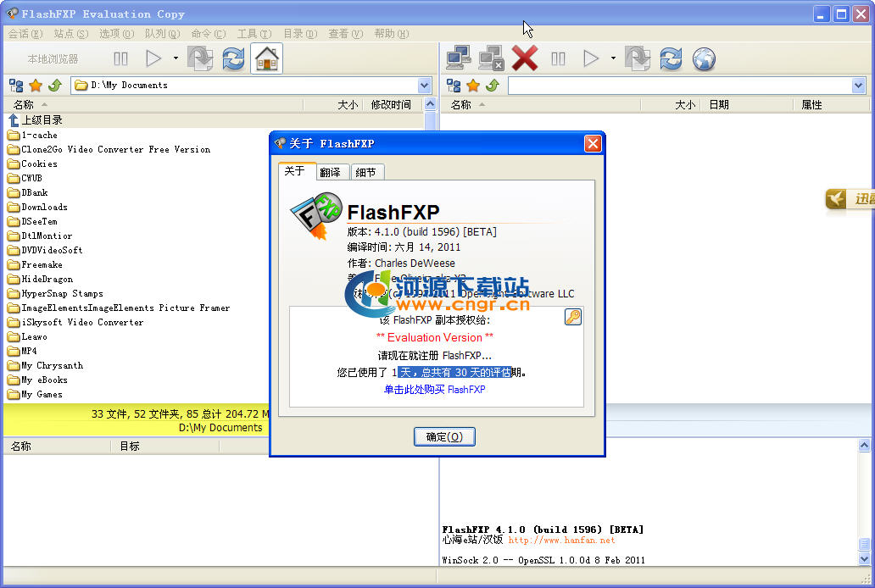The image size is (875, 588).
Task: Click local file list scroll-up arrow
Action: pos(430,104)
